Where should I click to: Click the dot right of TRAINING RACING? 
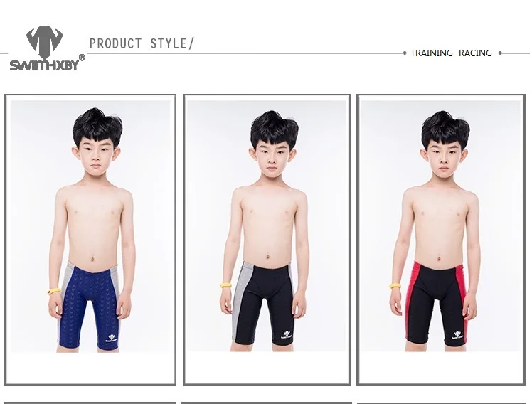pyautogui.click(x=500, y=53)
